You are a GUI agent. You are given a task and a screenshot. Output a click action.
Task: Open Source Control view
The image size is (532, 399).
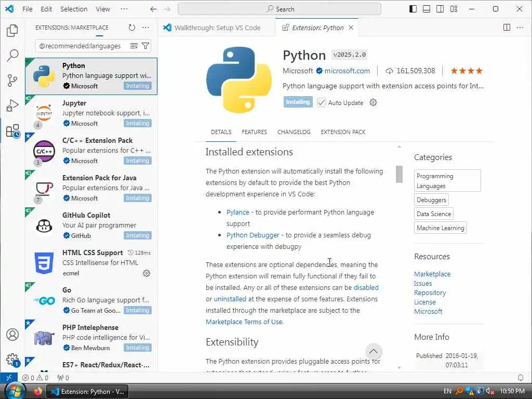(12, 81)
